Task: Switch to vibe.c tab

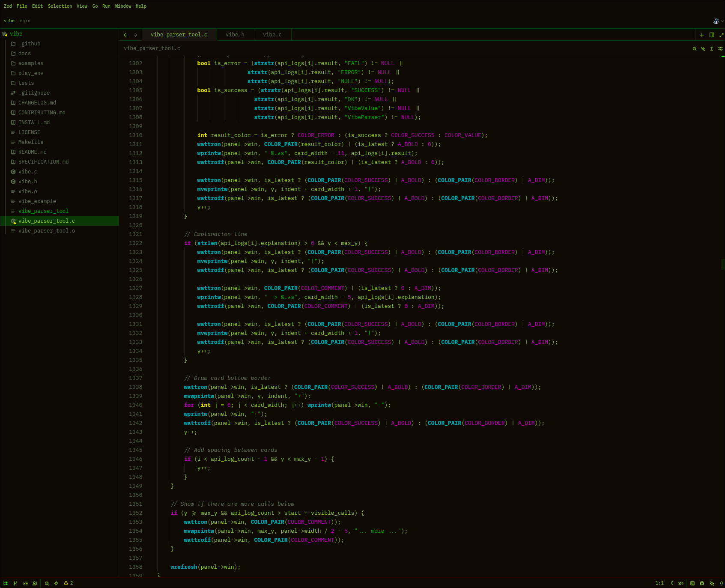Action: (272, 35)
